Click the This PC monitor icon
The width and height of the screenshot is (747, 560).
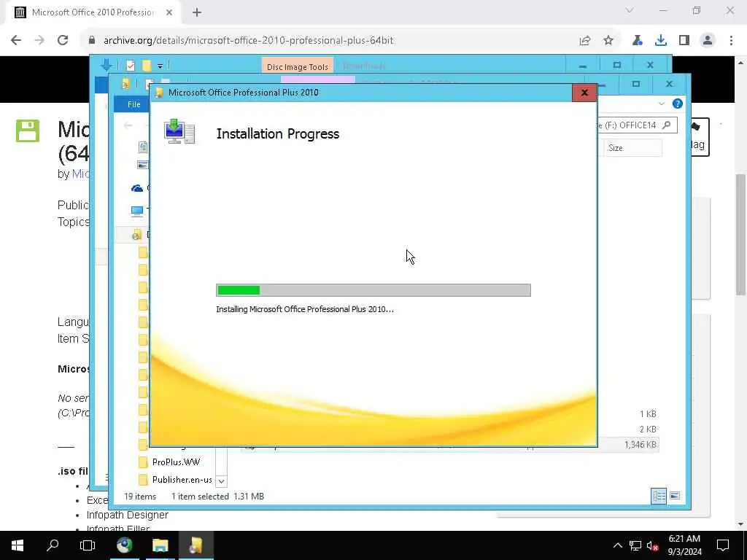pos(136,211)
